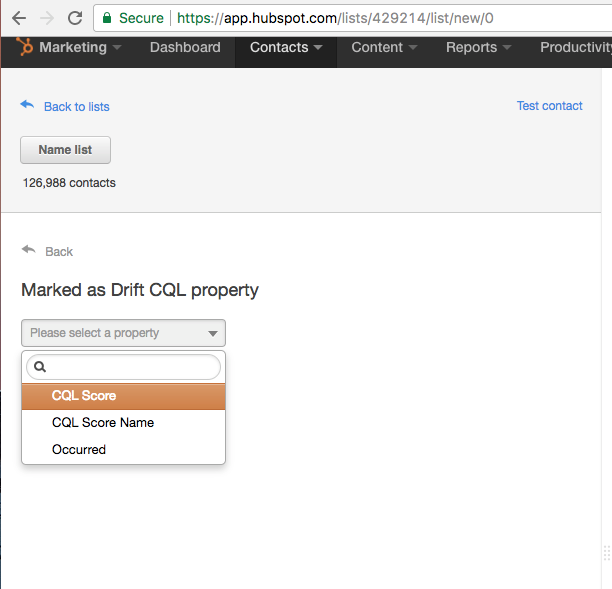Screen dimensions: 612x589
Task: Click the HubSpot sprocket logo
Action: click(25, 47)
